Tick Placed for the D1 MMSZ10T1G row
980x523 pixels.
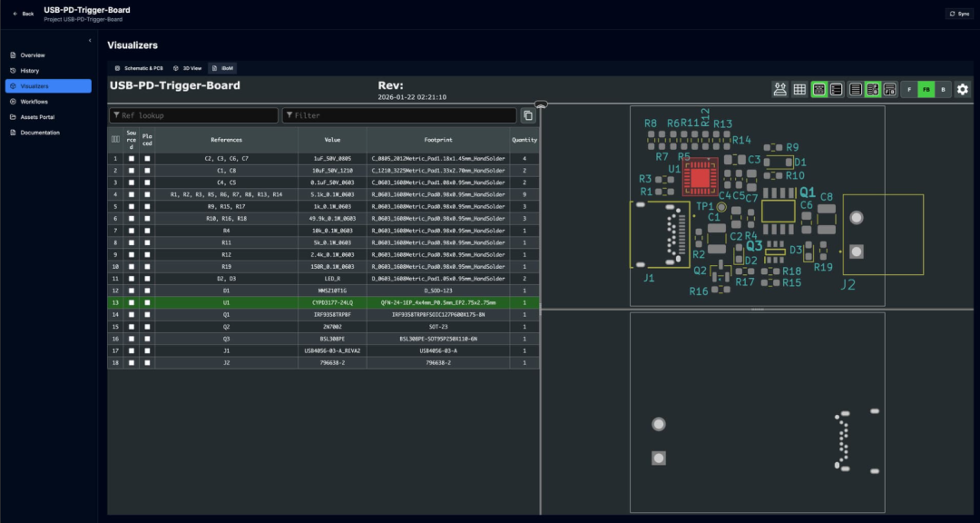[148, 291]
